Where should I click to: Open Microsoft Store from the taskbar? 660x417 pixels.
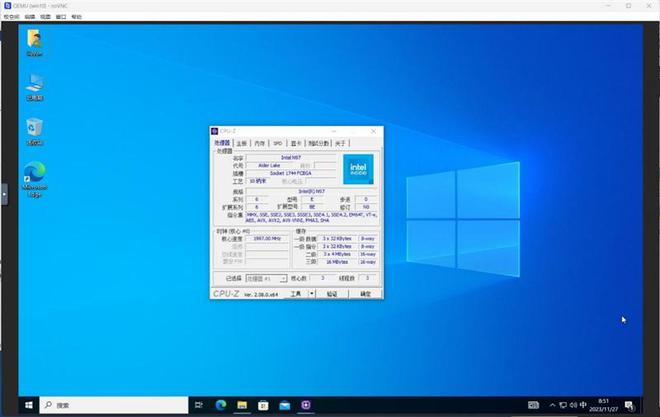(263, 405)
